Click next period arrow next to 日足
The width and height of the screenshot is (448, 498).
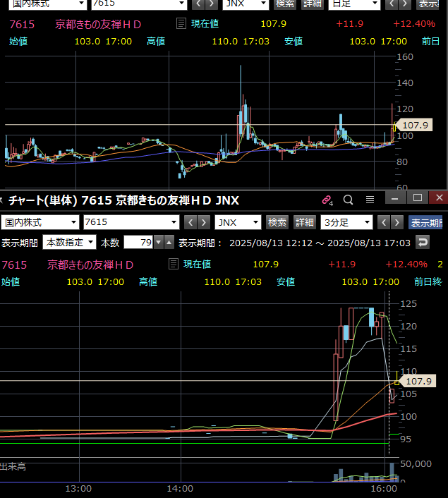point(405,4)
